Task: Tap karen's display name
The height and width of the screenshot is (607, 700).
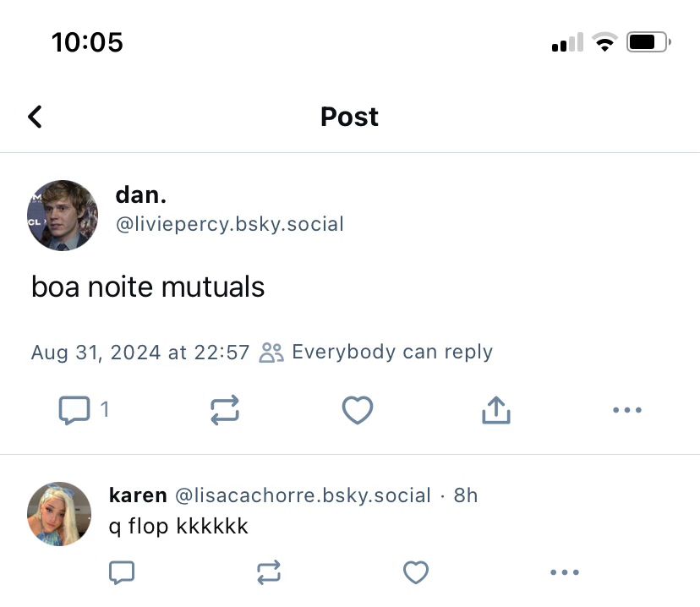Action: (x=138, y=495)
